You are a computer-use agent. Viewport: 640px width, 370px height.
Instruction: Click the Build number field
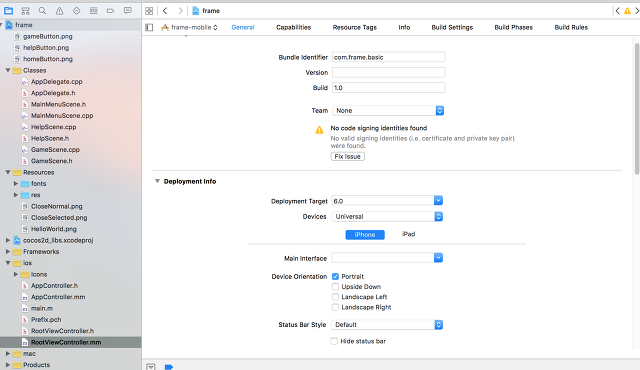click(x=389, y=88)
